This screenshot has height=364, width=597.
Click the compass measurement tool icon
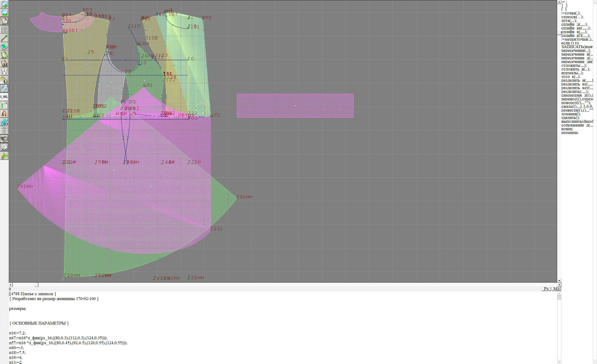coord(4,72)
